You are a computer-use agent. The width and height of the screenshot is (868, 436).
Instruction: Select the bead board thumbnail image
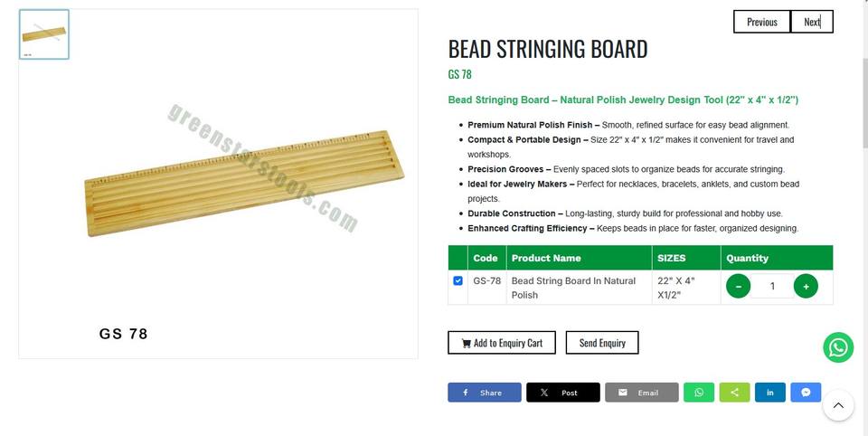coord(43,34)
